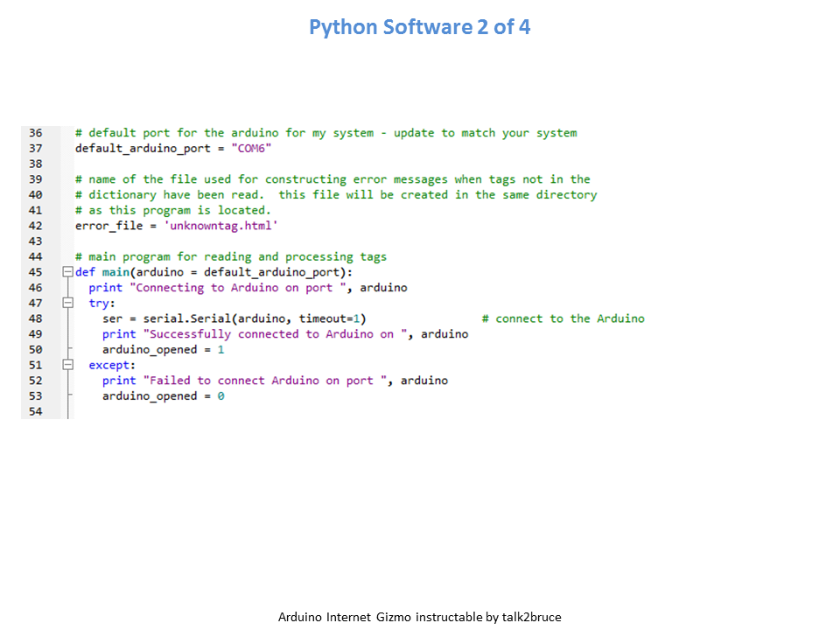This screenshot has height=630, width=840.
Task: Click the comment starting with name of the file
Action: 332,178
